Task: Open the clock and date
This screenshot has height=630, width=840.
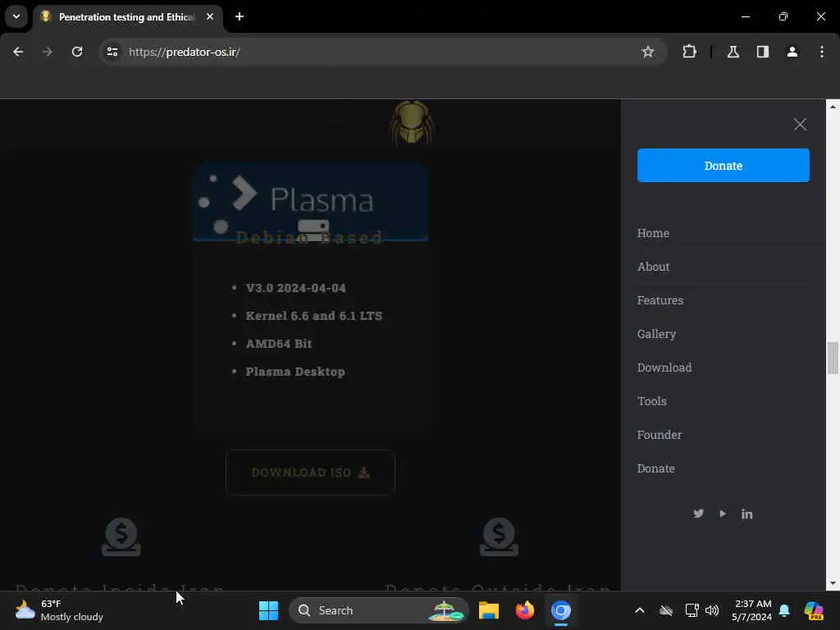Action: (x=752, y=610)
